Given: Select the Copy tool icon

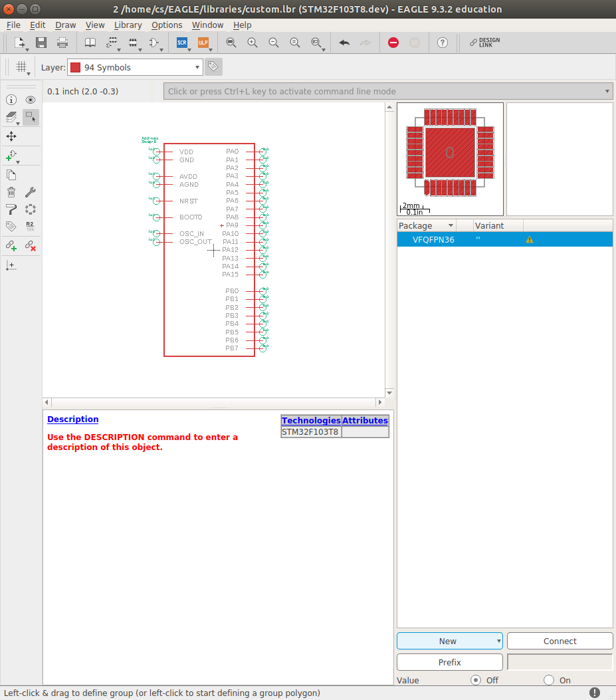Looking at the screenshot, I should (x=11, y=175).
